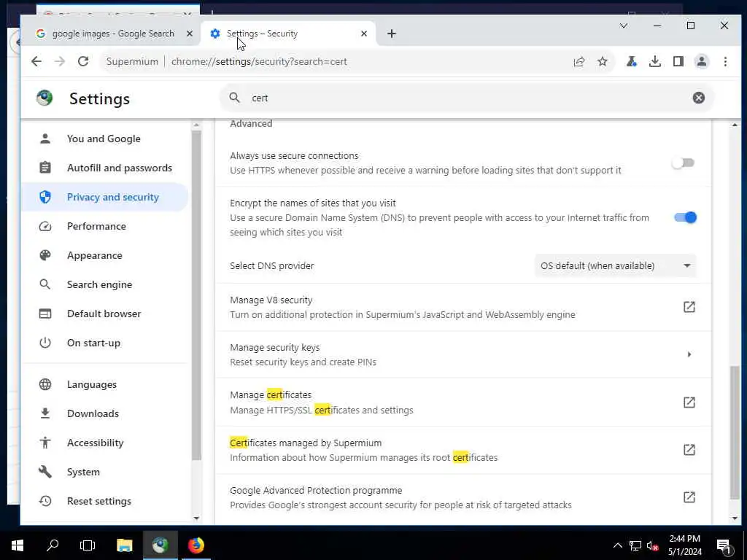Launch Firefox from the taskbar
This screenshot has height=560, width=747.
click(196, 545)
